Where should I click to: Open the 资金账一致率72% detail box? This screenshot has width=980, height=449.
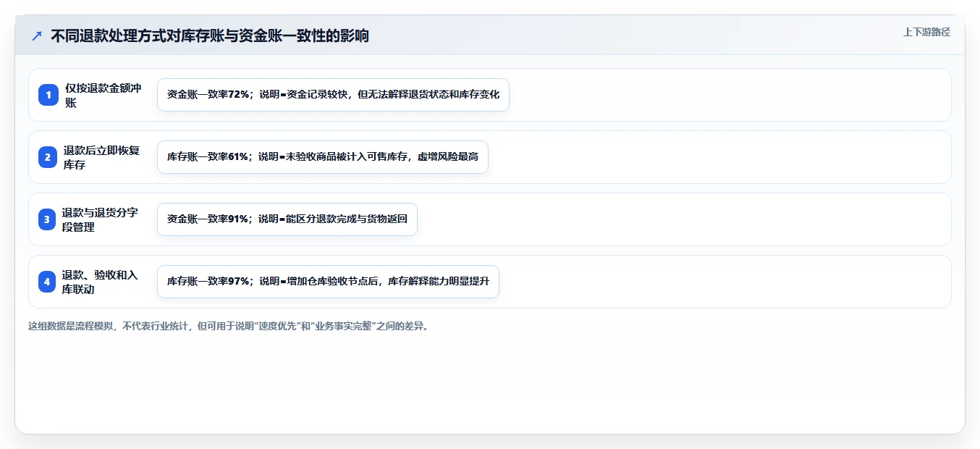(333, 95)
